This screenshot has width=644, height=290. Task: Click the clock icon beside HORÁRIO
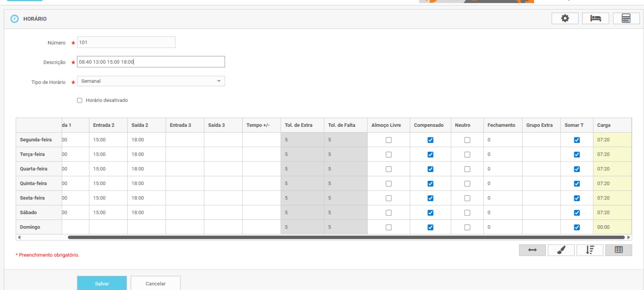[x=14, y=19]
